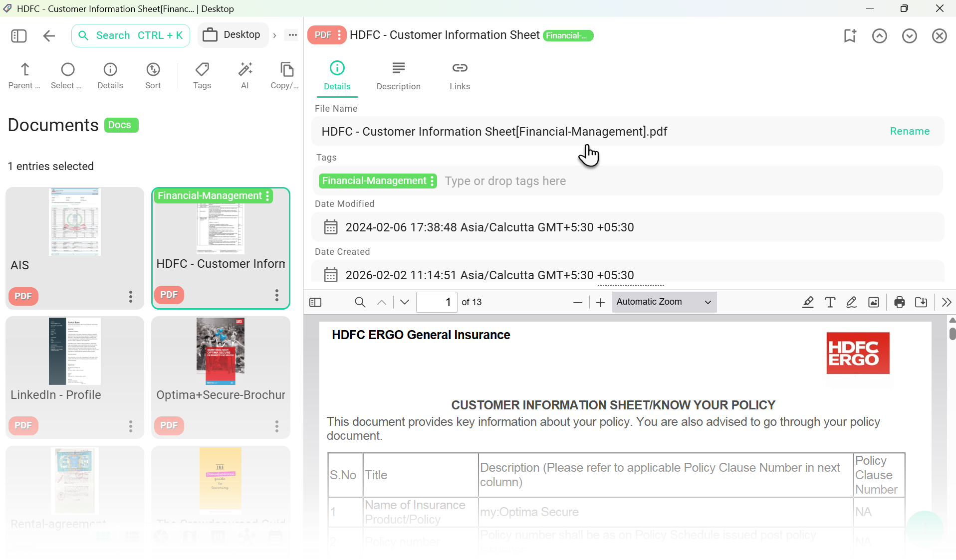Open AIS entry three-dot menu

(x=131, y=297)
